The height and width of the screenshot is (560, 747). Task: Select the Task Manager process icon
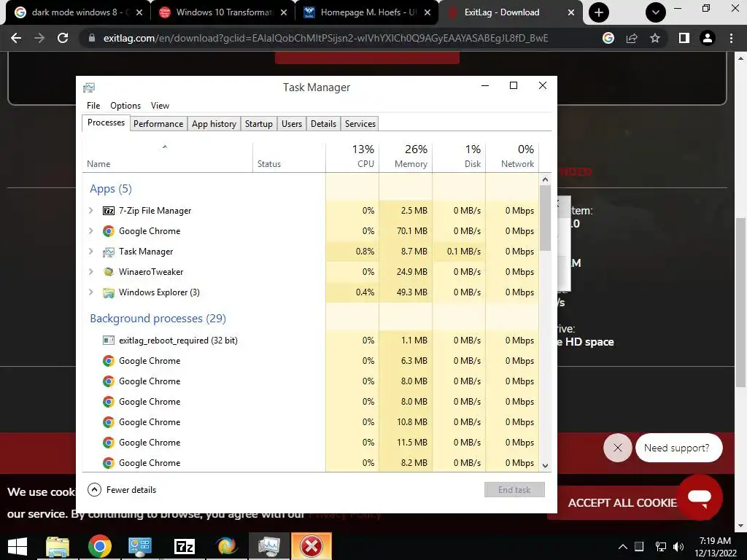pos(109,252)
